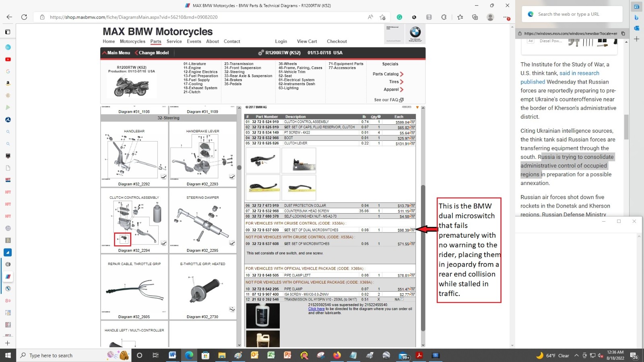The height and width of the screenshot is (362, 644).
Task: Expand Parts Catalog arrow
Action: (402, 74)
